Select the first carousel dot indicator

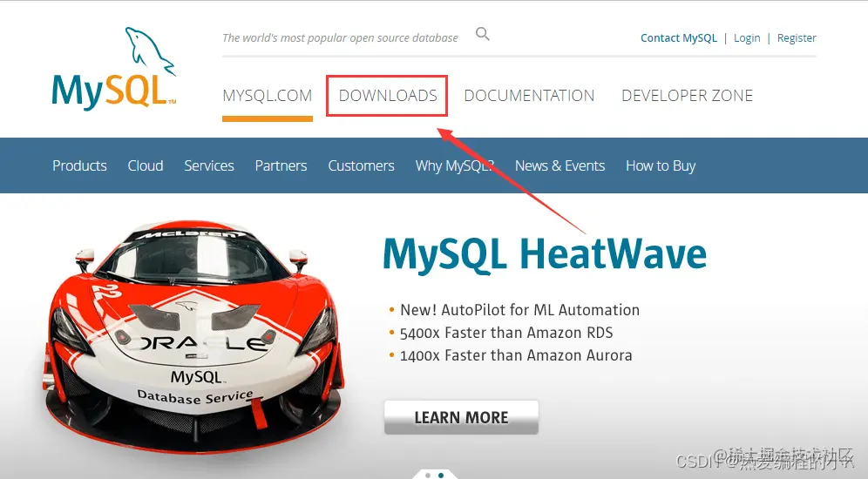click(428, 476)
